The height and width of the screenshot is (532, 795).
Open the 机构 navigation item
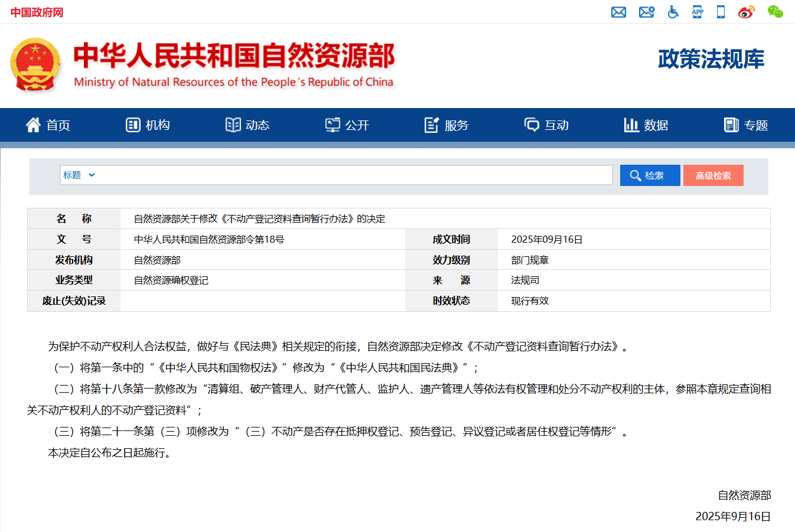pyautogui.click(x=148, y=125)
